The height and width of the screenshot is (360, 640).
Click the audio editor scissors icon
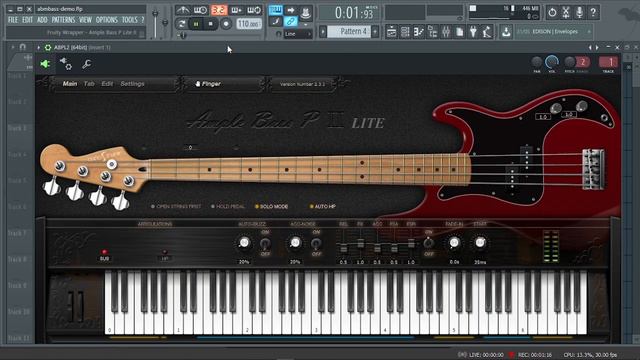tap(566, 13)
